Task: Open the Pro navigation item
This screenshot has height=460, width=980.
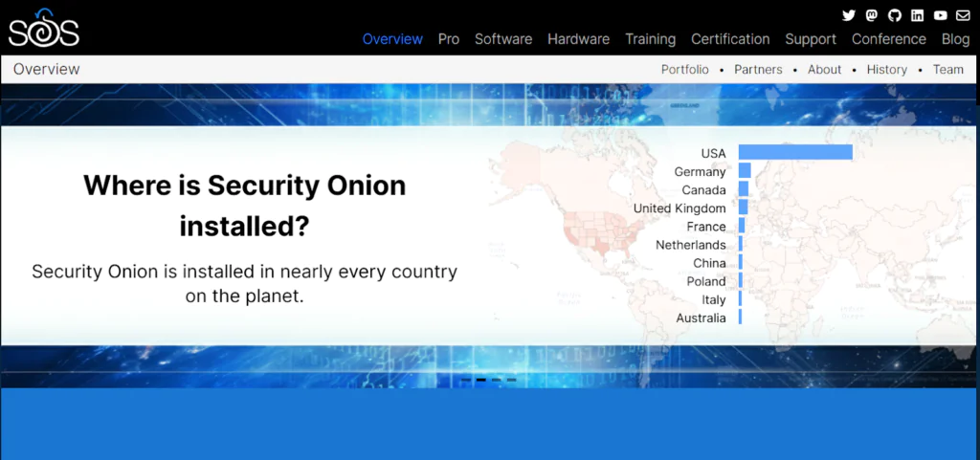Action: (449, 38)
